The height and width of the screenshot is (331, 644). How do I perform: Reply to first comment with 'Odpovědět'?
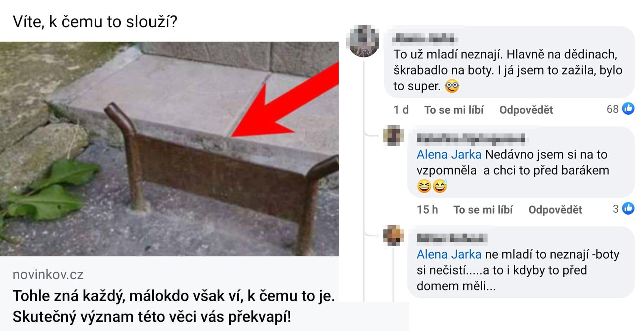click(526, 110)
